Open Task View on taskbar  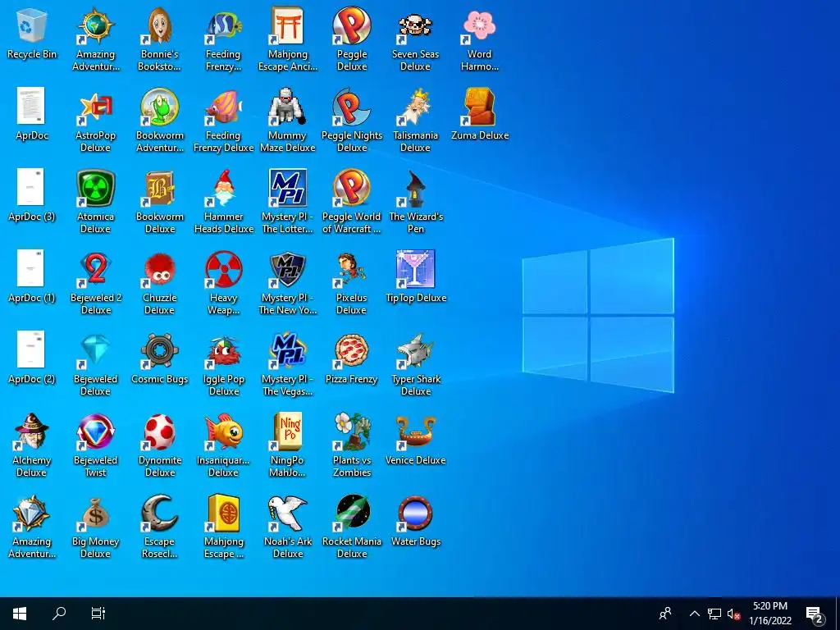98,614
